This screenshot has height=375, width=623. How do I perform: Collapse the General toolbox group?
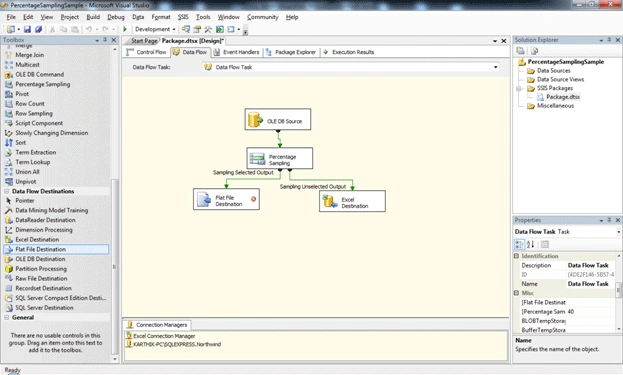tap(7, 317)
